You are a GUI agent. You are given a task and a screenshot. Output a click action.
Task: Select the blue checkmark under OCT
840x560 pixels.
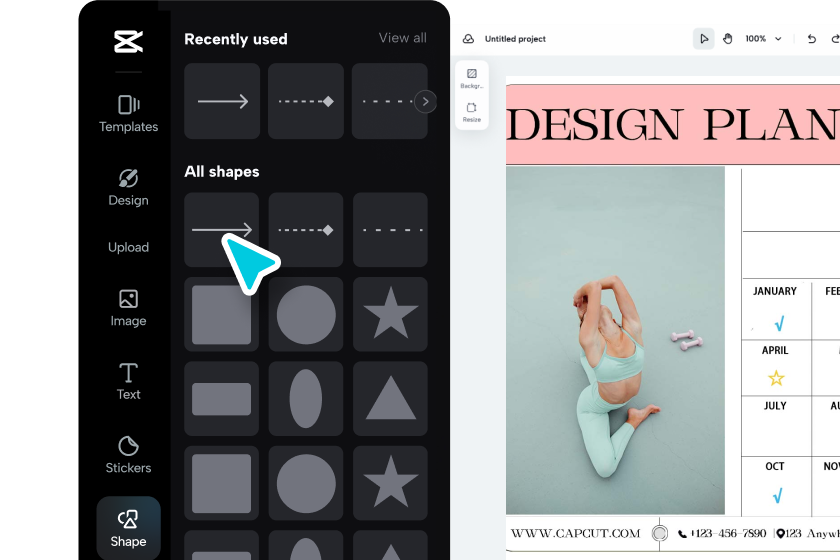[x=777, y=496]
